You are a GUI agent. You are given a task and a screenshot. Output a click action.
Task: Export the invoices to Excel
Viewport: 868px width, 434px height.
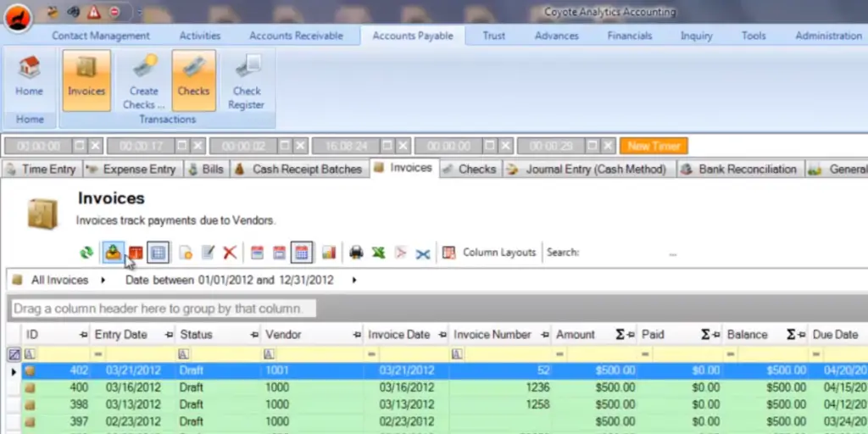[378, 253]
